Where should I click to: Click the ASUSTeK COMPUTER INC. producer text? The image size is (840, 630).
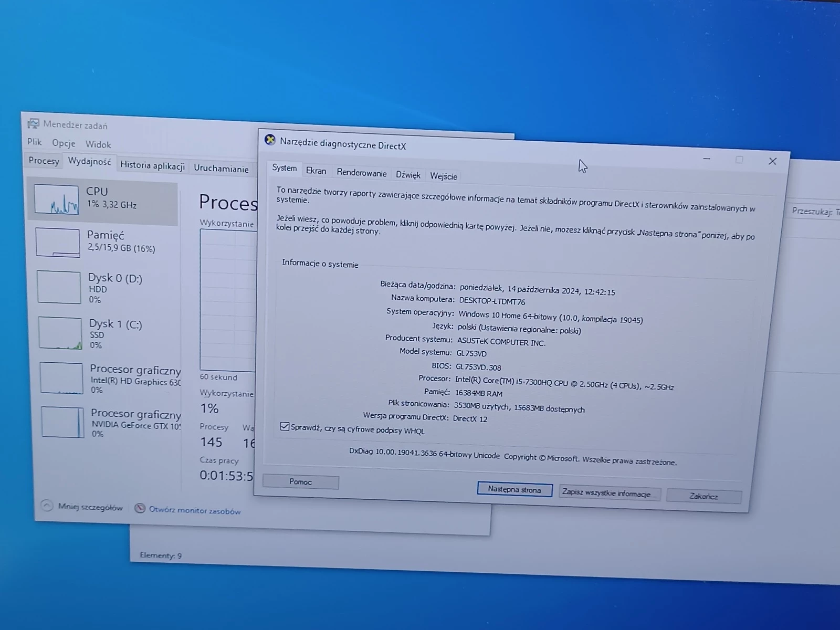[501, 342]
